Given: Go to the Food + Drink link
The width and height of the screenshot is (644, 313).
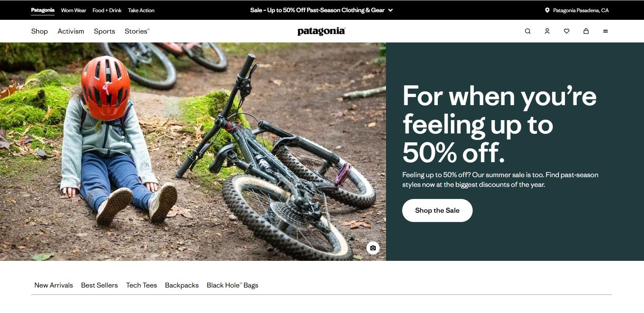Looking at the screenshot, I should (x=107, y=10).
